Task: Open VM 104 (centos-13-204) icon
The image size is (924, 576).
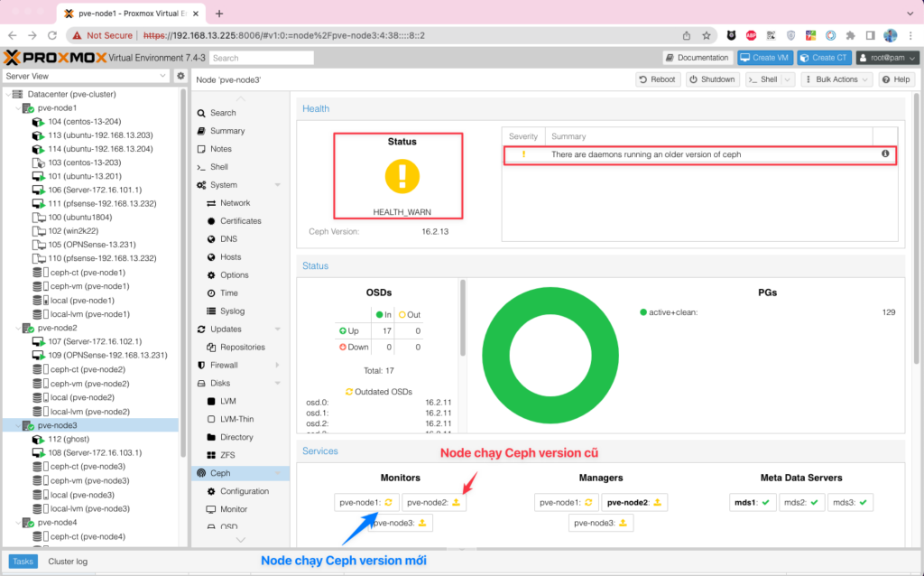Action: (x=38, y=122)
